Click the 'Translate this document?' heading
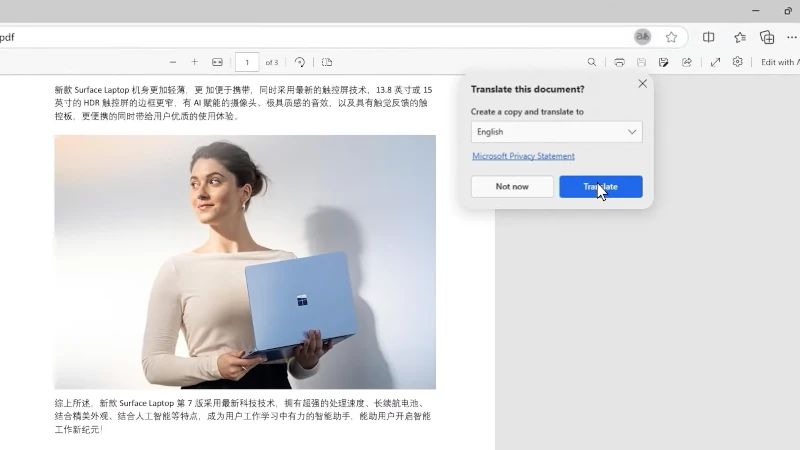 click(x=528, y=89)
